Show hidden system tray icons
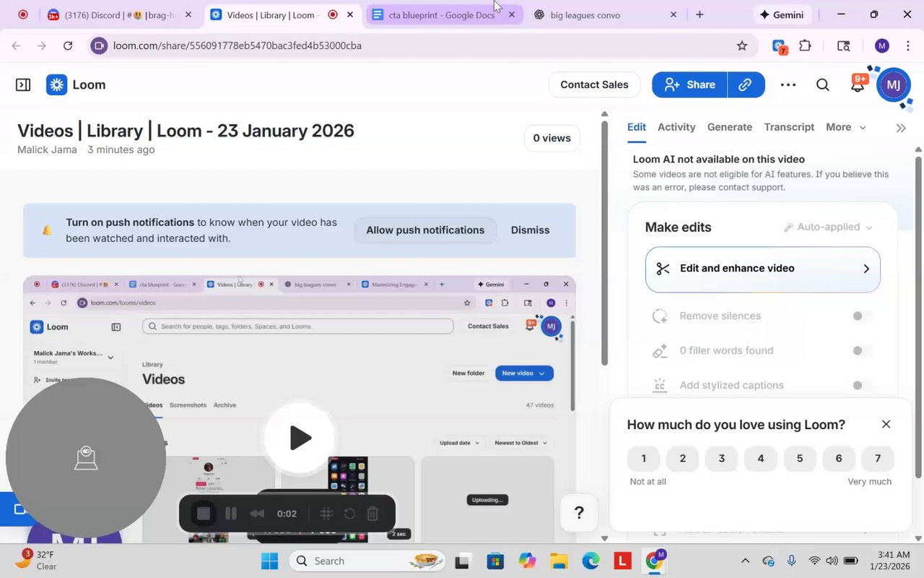924x578 pixels. click(745, 561)
